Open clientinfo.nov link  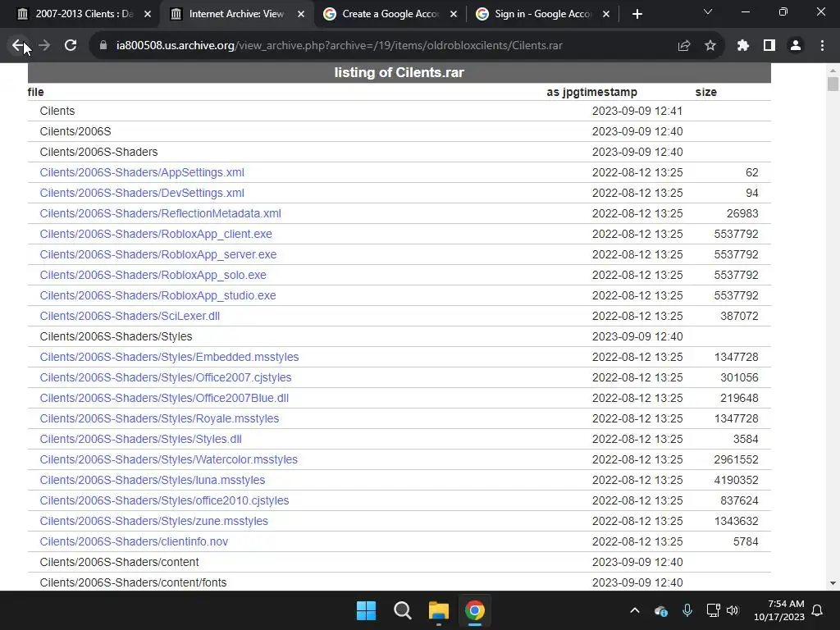134,541
